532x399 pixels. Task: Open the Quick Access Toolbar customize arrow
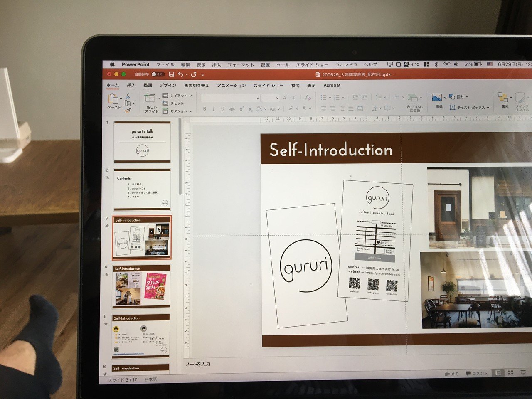click(203, 75)
